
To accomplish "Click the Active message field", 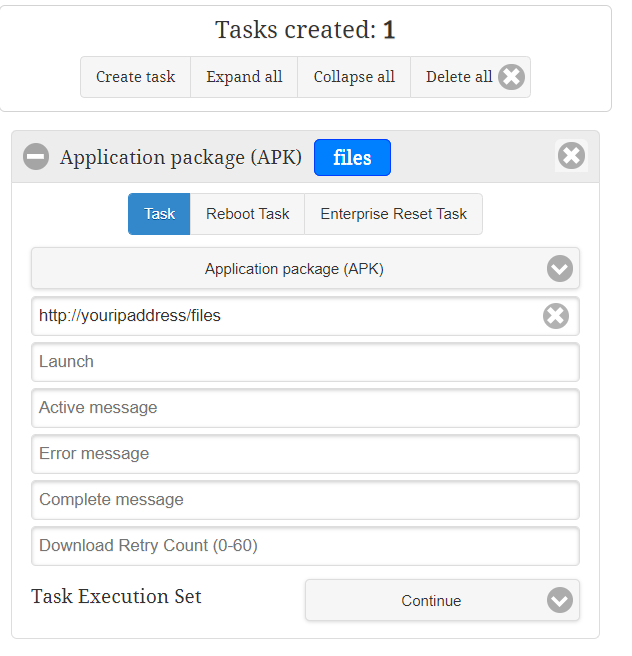I will tap(305, 408).
